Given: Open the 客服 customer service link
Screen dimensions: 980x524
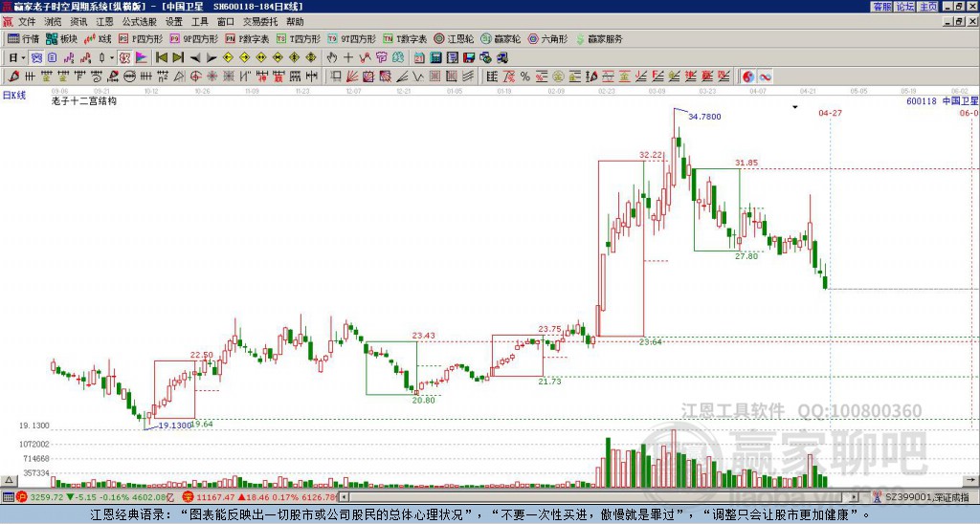Looking at the screenshot, I should pos(881,7).
